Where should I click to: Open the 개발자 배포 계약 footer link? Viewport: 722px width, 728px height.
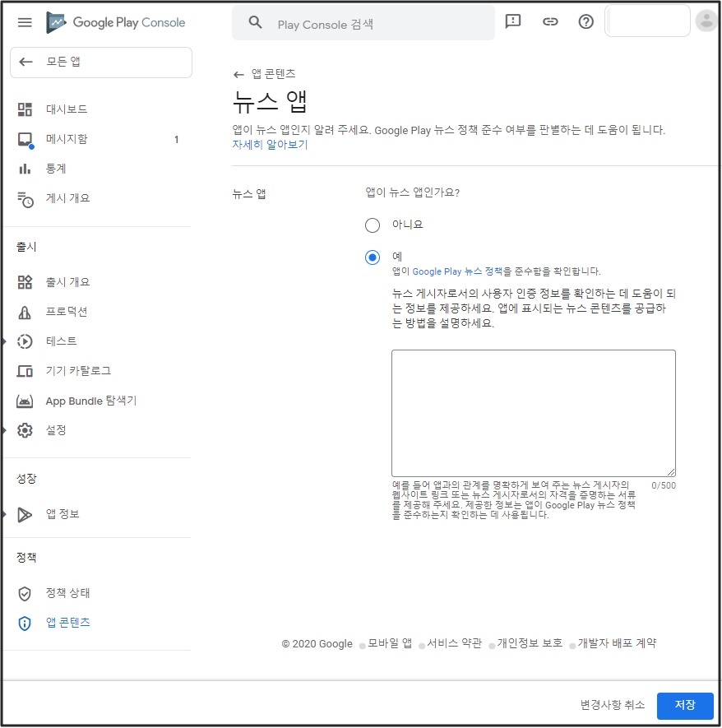pos(617,643)
